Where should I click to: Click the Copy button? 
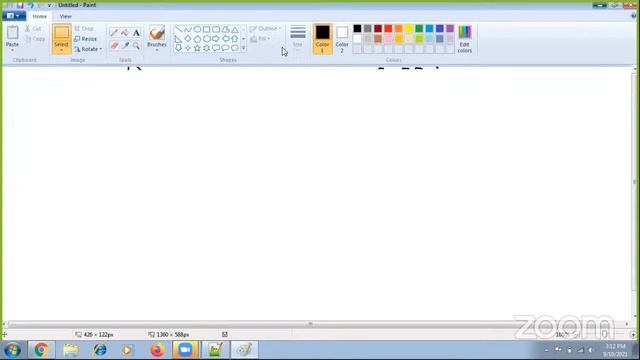[x=35, y=39]
